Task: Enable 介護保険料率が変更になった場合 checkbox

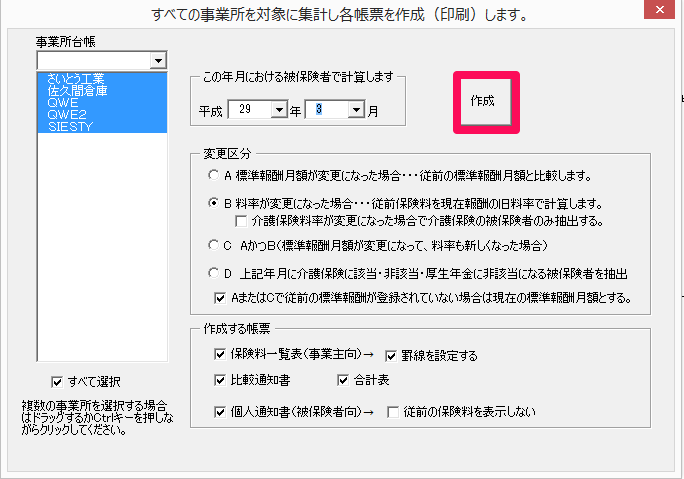Action: pyautogui.click(x=241, y=221)
